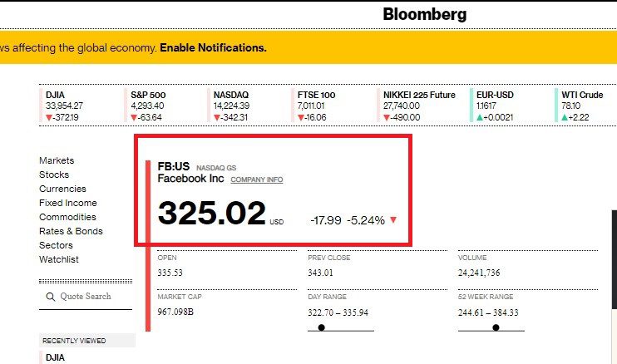The height and width of the screenshot is (364, 617).
Task: Click the green up arrow on WTI Crude
Action: coord(565,117)
